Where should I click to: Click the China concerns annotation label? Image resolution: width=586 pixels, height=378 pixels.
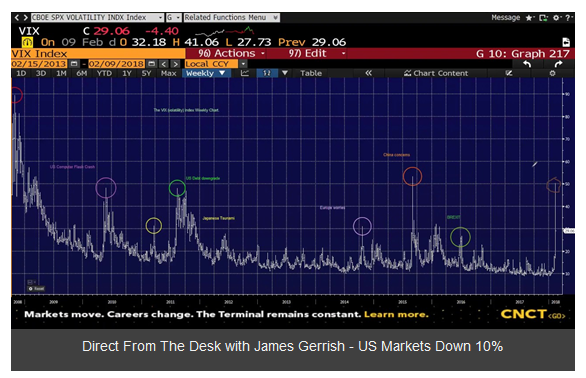(397, 155)
